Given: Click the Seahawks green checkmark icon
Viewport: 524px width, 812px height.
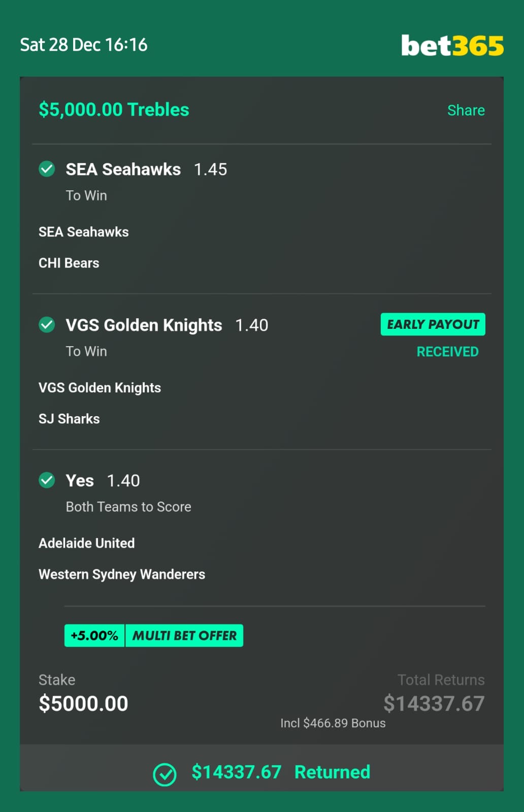Looking at the screenshot, I should 47,168.
